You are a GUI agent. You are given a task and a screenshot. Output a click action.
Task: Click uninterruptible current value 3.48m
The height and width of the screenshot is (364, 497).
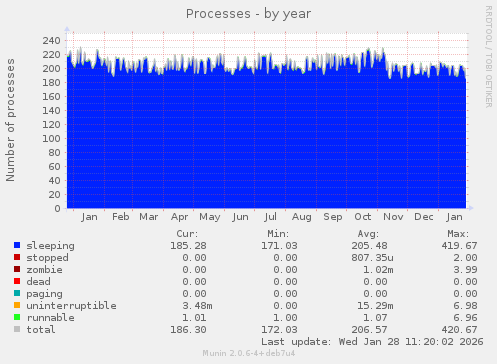tap(197, 306)
